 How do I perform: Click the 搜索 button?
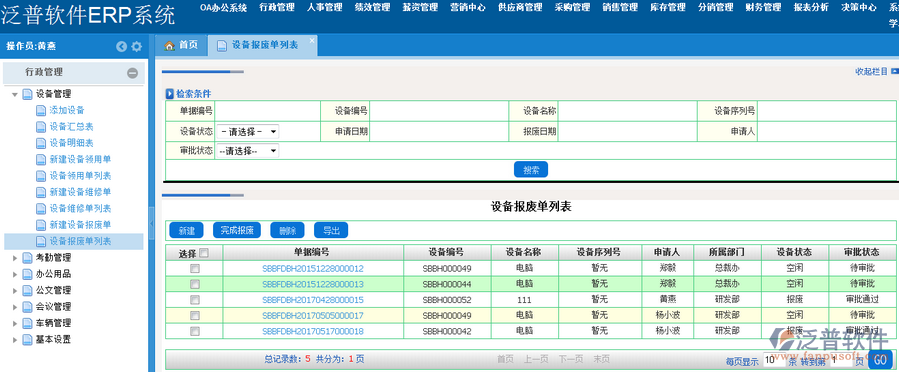point(531,170)
